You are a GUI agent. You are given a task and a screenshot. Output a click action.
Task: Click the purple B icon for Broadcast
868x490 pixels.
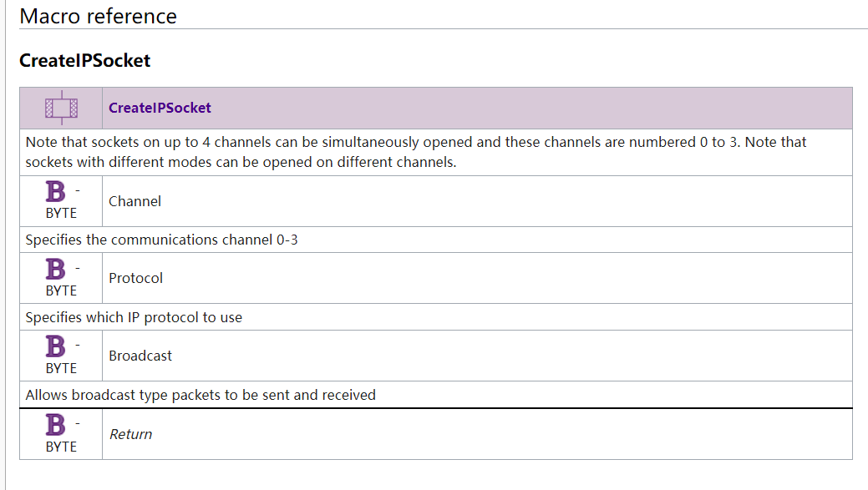click(x=55, y=346)
